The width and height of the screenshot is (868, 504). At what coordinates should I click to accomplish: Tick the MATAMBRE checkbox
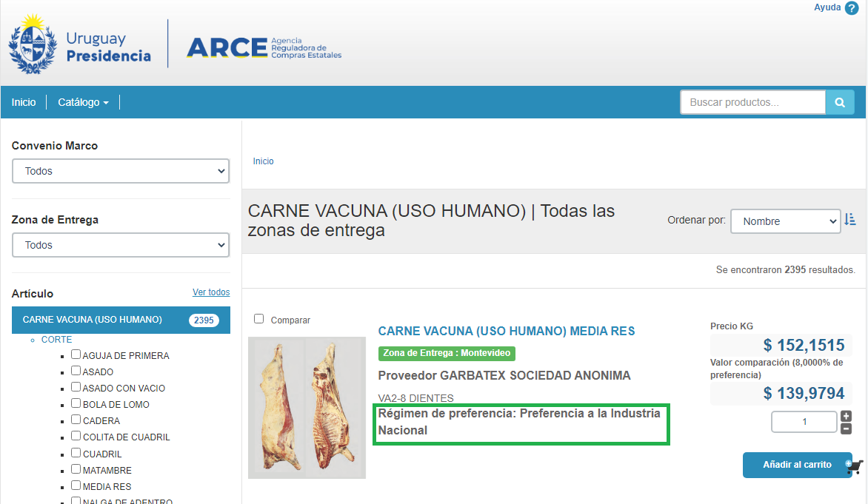(x=76, y=469)
